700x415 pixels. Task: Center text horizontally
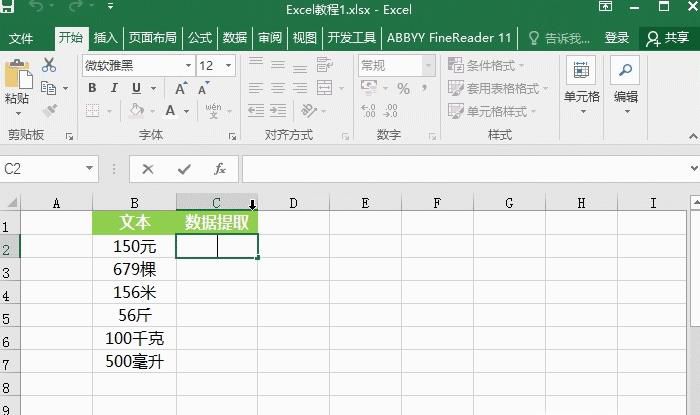point(278,88)
